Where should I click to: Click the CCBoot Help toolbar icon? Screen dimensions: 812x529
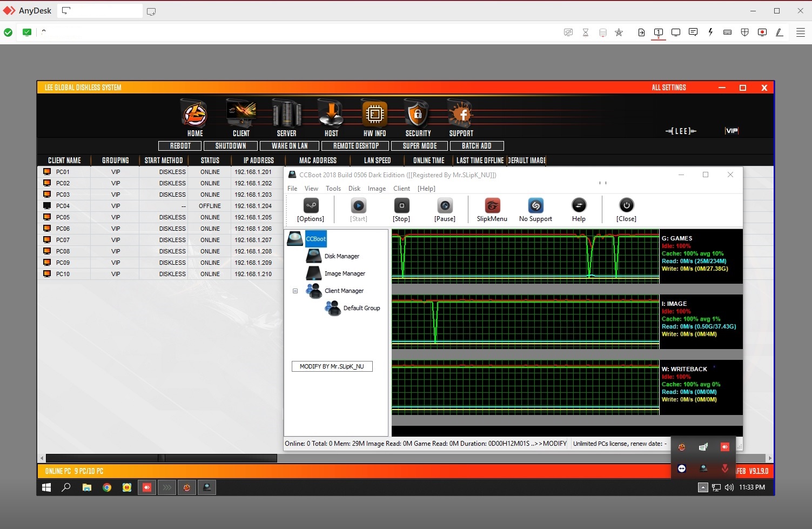click(x=579, y=205)
